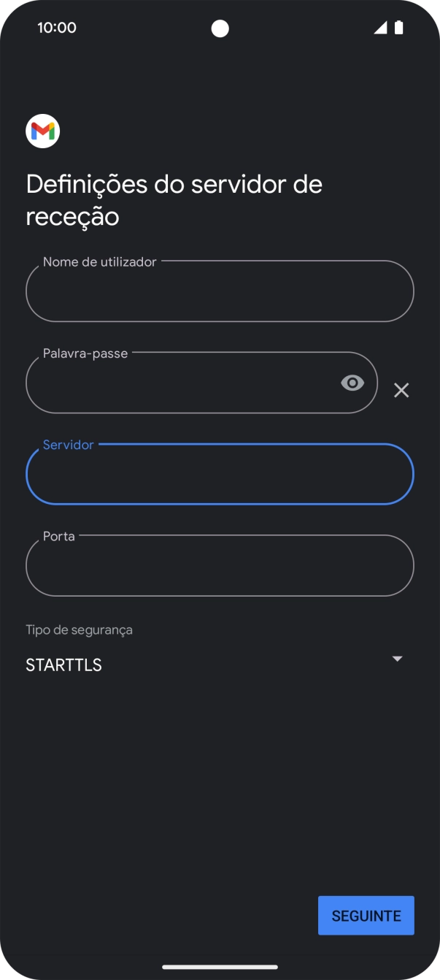
Task: Tap the Definições do servidor de receção heading
Action: click(174, 200)
